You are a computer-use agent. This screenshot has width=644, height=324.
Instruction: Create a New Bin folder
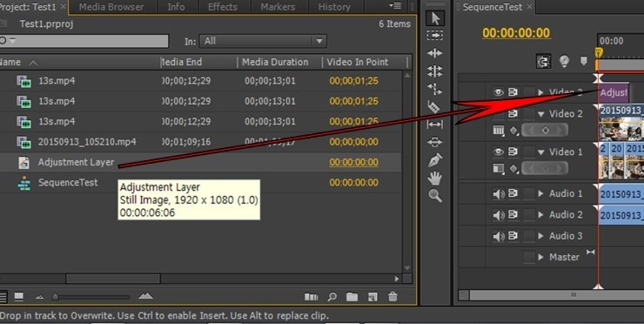pos(352,296)
